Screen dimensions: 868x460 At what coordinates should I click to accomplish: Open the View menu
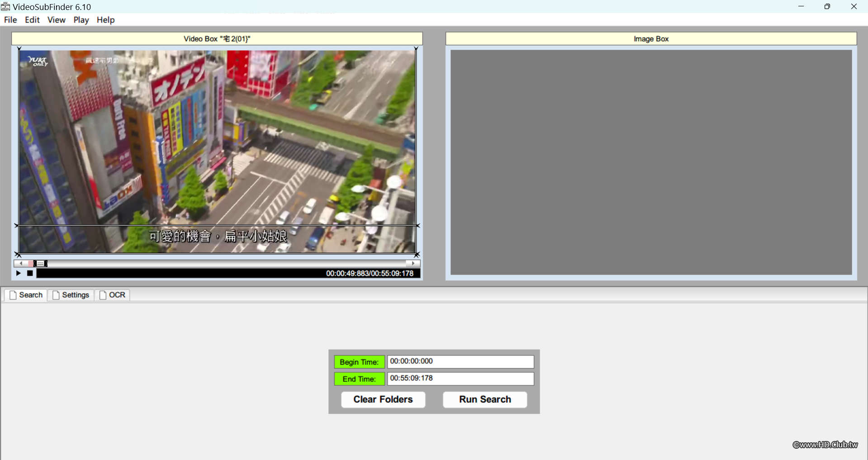[56, 20]
